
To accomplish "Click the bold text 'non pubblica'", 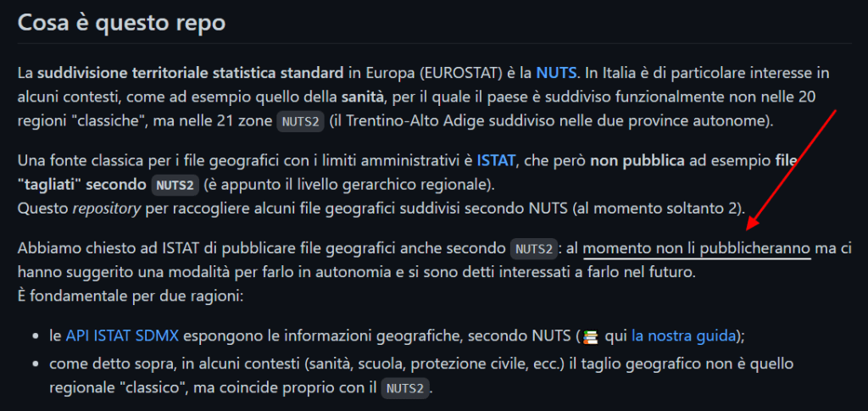I will [x=628, y=160].
